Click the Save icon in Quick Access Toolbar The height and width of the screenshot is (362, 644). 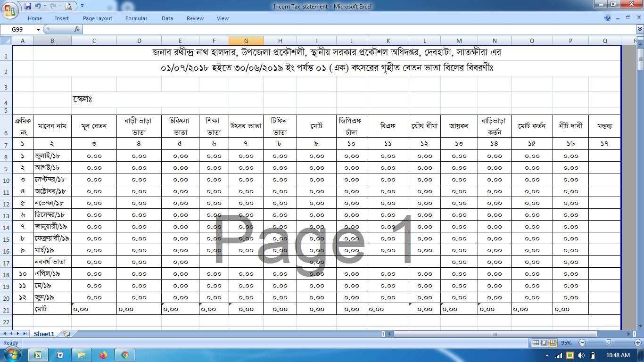pyautogui.click(x=28, y=6)
